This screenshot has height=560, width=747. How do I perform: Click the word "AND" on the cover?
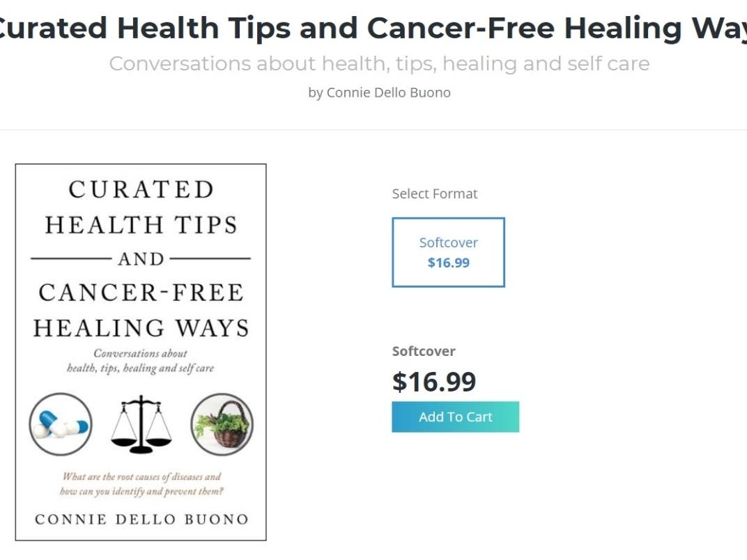tap(141, 259)
